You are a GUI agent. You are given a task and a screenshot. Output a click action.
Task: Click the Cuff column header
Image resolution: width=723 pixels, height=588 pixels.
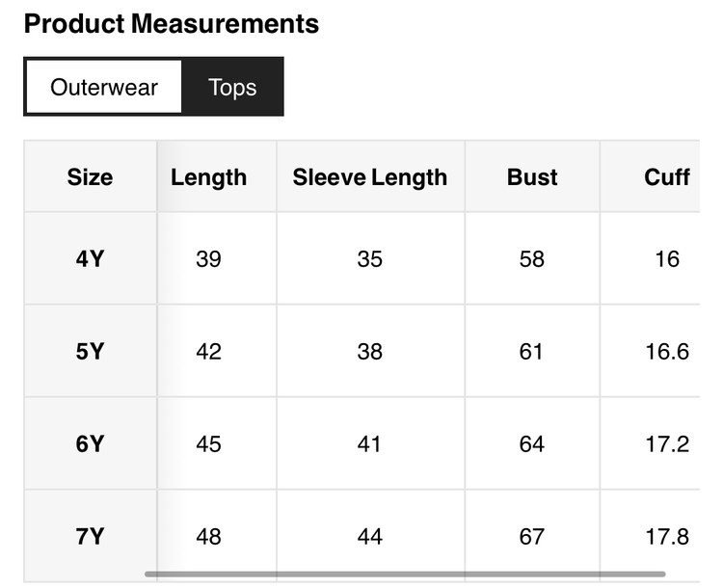coord(667,177)
